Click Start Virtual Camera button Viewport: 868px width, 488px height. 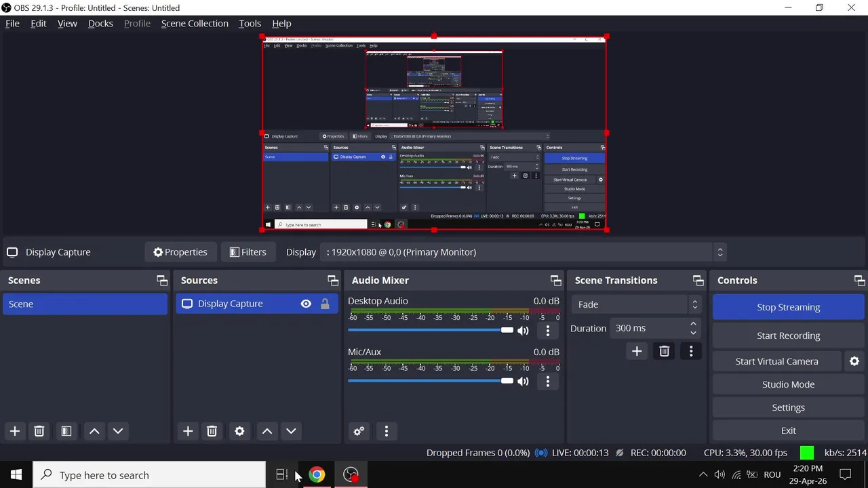tap(776, 361)
